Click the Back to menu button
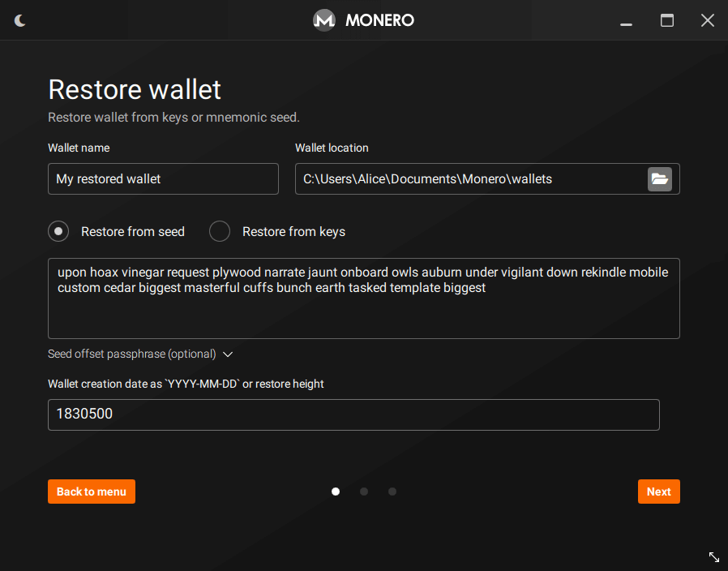 tap(91, 492)
